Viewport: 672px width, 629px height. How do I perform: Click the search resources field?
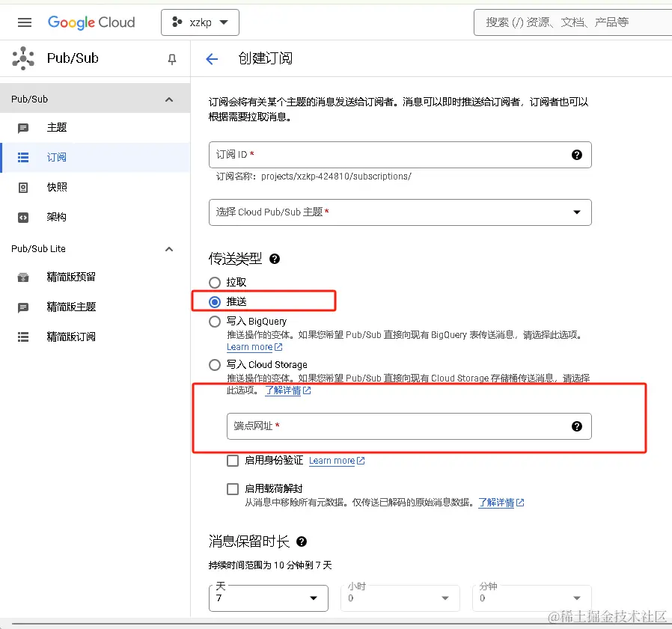click(x=572, y=22)
